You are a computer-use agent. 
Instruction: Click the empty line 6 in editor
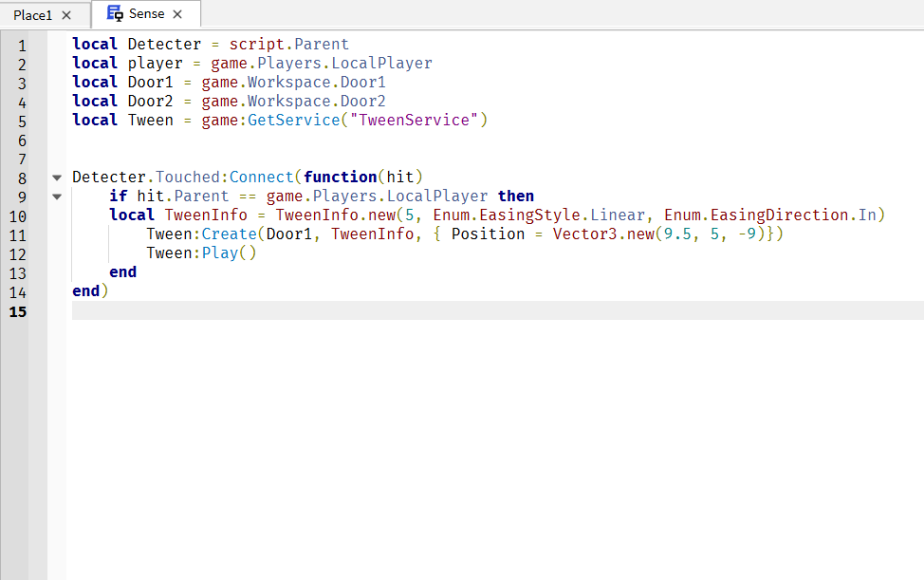point(497,140)
